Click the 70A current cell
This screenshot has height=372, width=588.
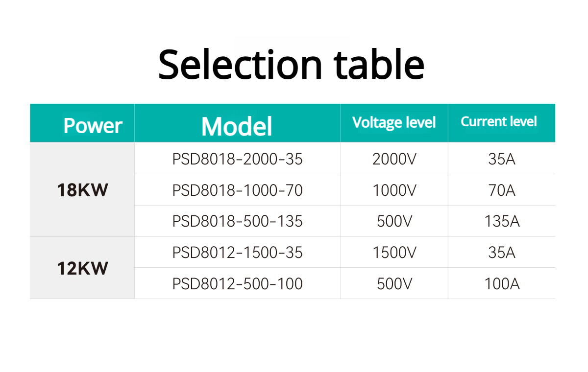tap(502, 190)
